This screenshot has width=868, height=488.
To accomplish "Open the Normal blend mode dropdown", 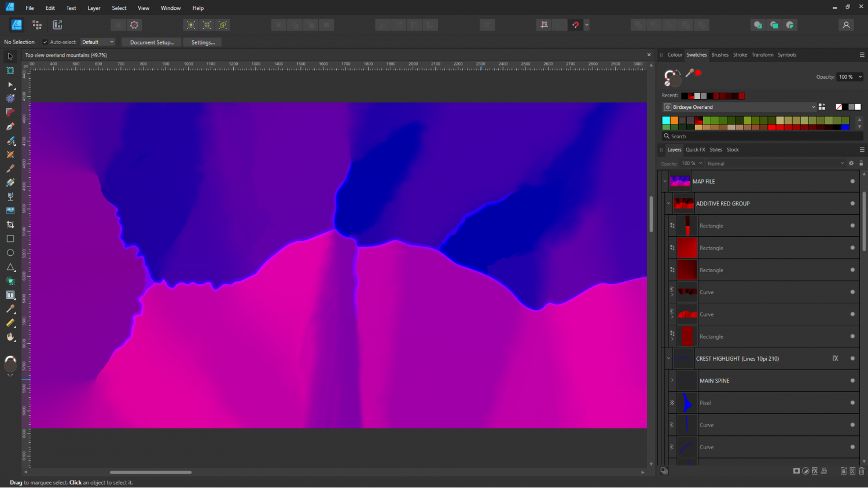I will [775, 163].
